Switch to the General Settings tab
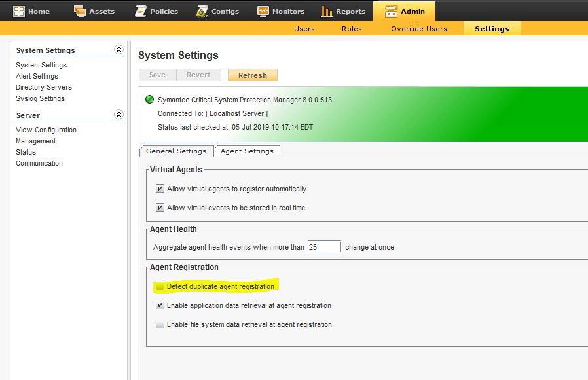 [x=175, y=151]
